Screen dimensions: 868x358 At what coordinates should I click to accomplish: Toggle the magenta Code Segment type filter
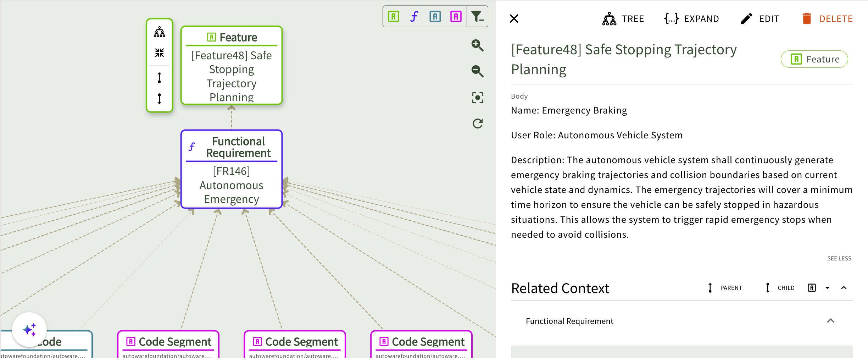click(x=456, y=16)
